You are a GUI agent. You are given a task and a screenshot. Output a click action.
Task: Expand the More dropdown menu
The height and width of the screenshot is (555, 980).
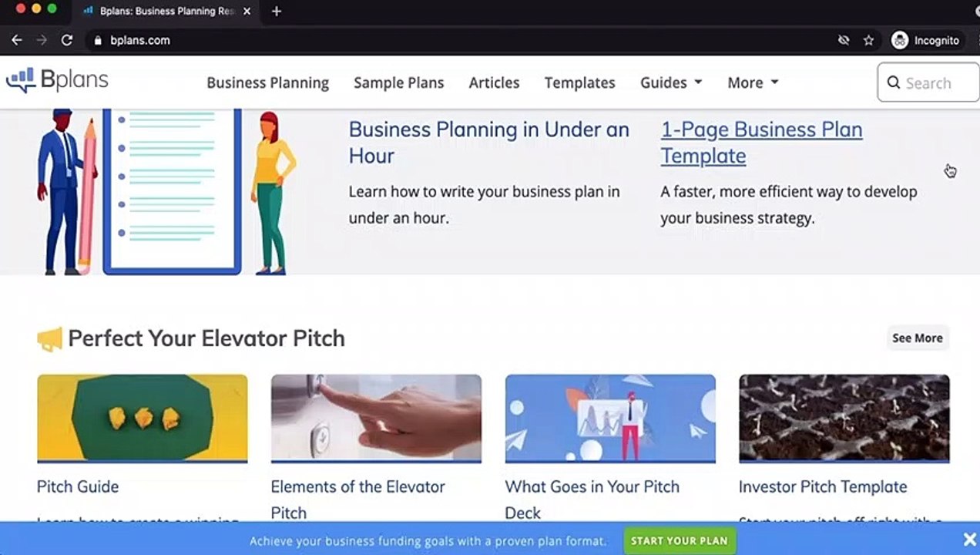coord(753,82)
